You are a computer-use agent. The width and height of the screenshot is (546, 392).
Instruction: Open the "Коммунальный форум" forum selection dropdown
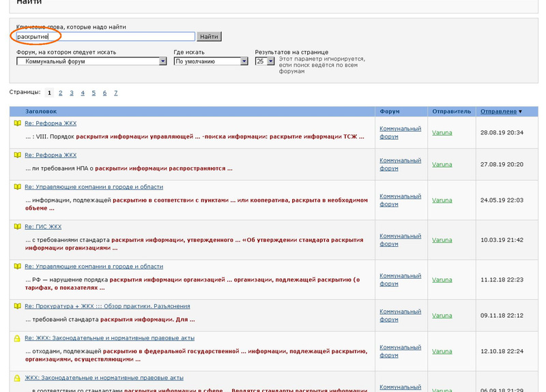162,61
